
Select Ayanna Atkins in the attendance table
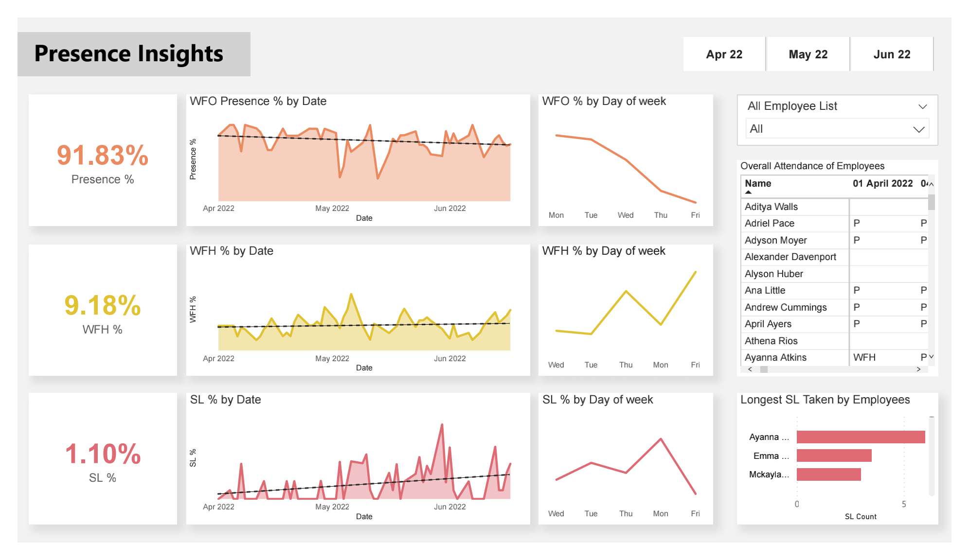tap(774, 357)
